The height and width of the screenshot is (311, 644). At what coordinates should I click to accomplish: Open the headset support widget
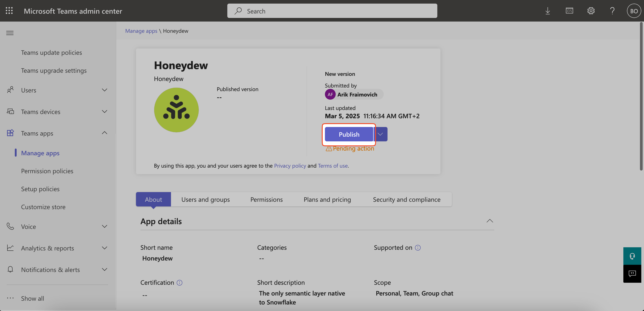click(x=632, y=256)
